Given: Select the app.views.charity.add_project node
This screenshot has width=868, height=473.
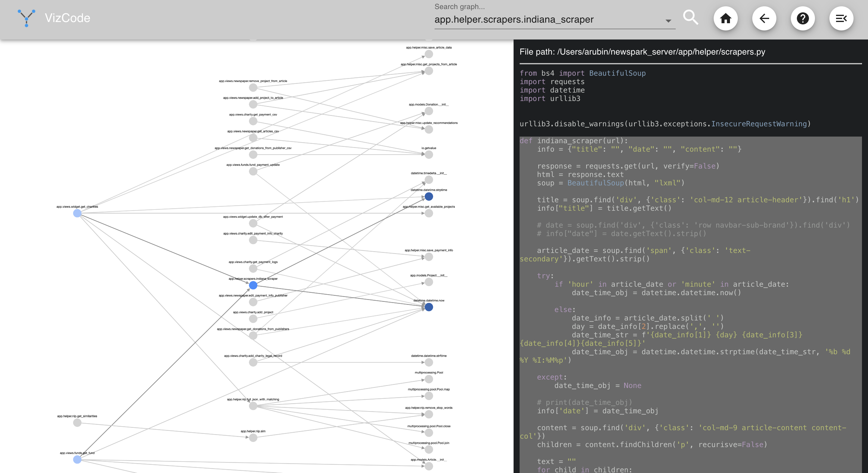Looking at the screenshot, I should [253, 319].
